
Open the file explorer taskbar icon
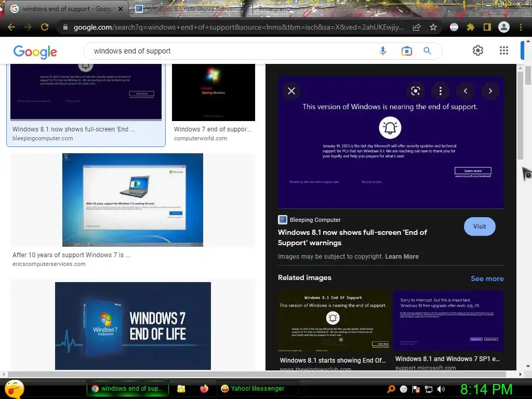(x=181, y=389)
